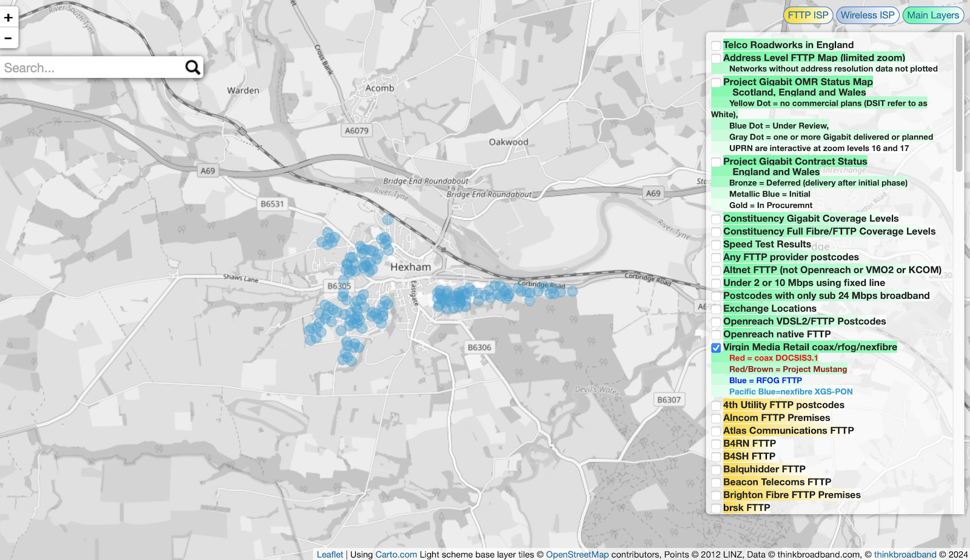The width and height of the screenshot is (970, 560).
Task: Open the FTTP ISP panel
Action: click(x=808, y=15)
